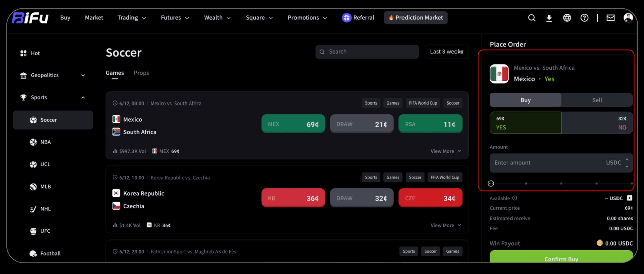Open the language globe icon
Screen dimensions: 644x274
coord(567,18)
